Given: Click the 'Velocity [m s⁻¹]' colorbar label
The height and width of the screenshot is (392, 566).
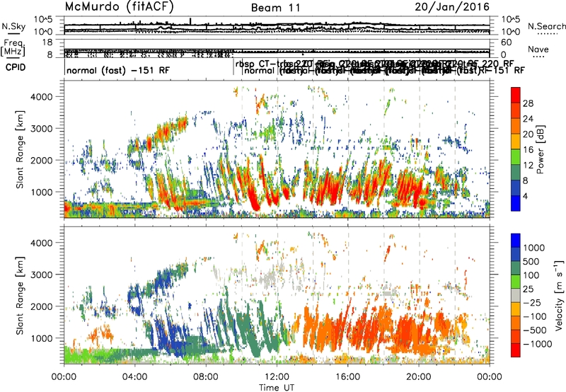Looking at the screenshot, I should click(x=559, y=295).
